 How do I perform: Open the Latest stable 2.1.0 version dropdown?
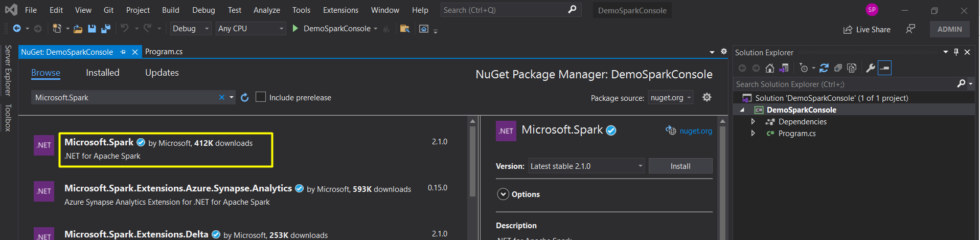point(586,166)
